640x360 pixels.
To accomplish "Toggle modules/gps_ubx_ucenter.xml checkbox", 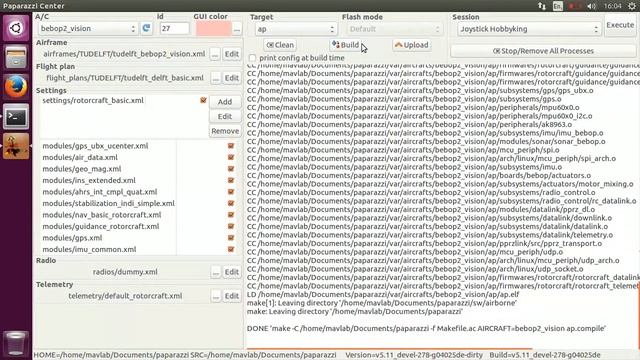I will 231,146.
